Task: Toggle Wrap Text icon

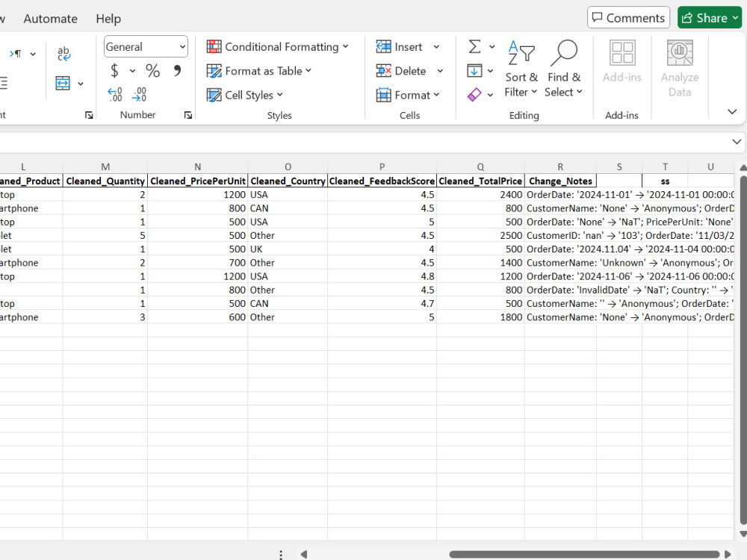Action: pos(63,54)
